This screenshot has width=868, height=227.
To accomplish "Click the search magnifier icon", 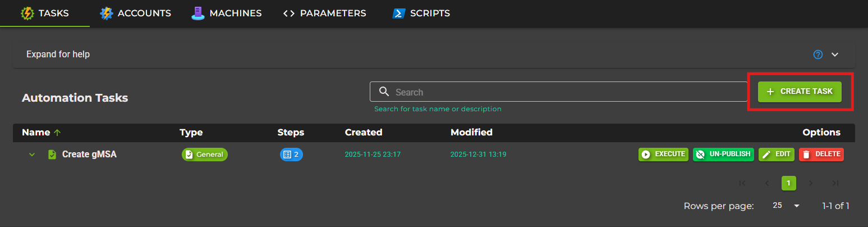I will [384, 92].
